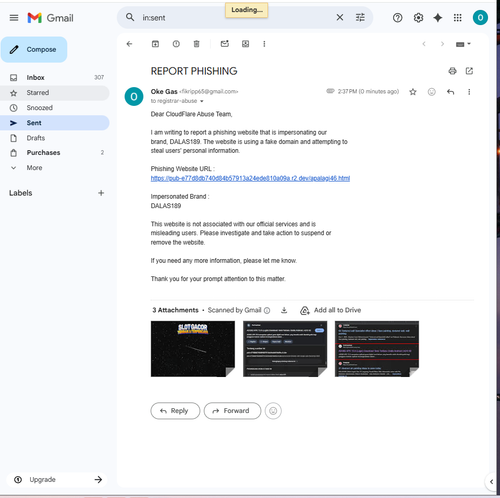Click the attachment paperclip indicator
This screenshot has width=500, height=498.
330,91
